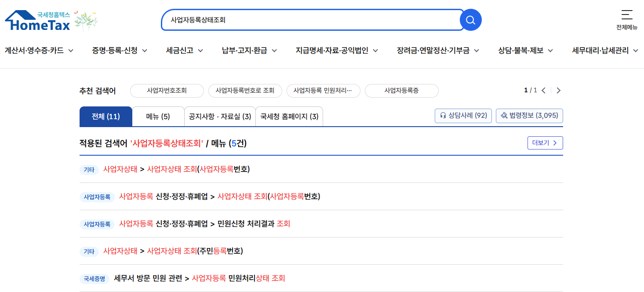Go to next recommended keywords page
This screenshot has height=292, width=644.
[558, 91]
